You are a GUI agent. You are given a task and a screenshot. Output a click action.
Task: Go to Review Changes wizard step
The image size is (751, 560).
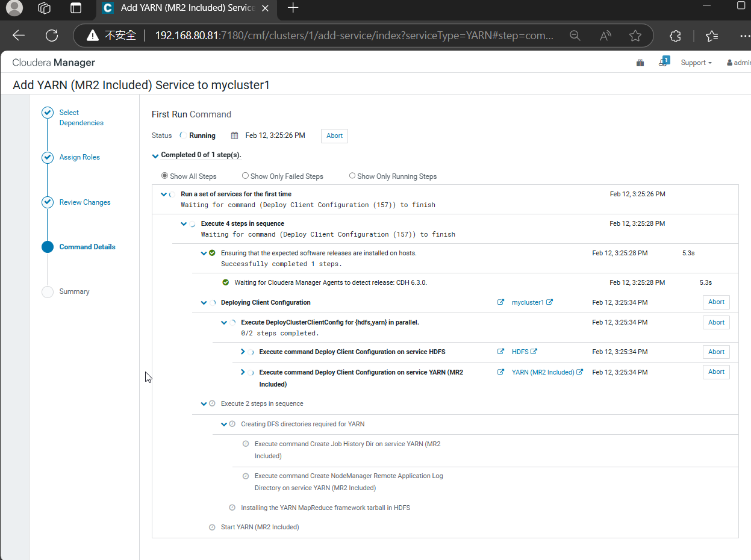click(x=85, y=202)
